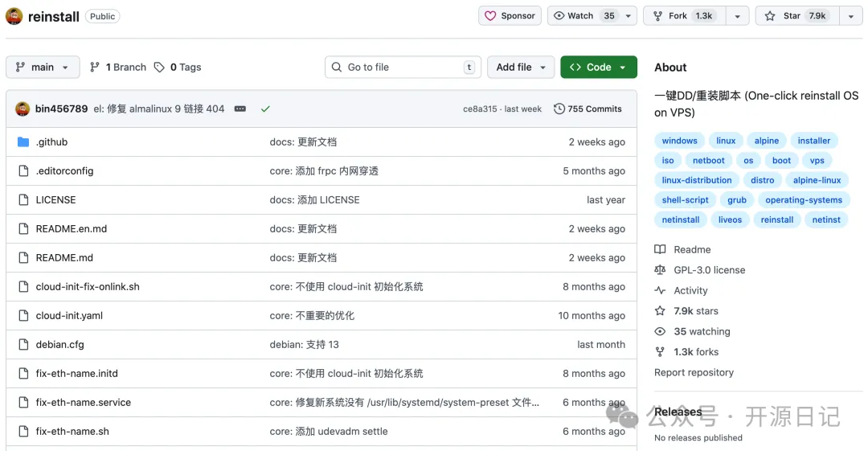Sponsor the project with heart button
This screenshot has height=451, width=868.
click(x=510, y=16)
